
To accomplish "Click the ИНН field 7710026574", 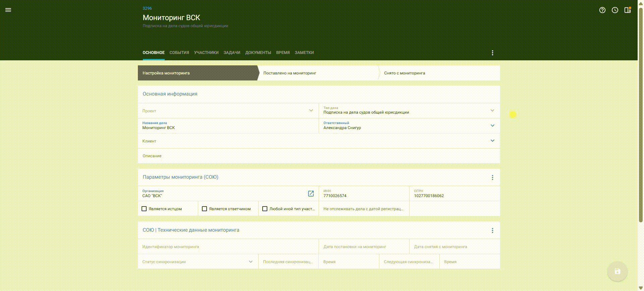I will pyautogui.click(x=364, y=193).
